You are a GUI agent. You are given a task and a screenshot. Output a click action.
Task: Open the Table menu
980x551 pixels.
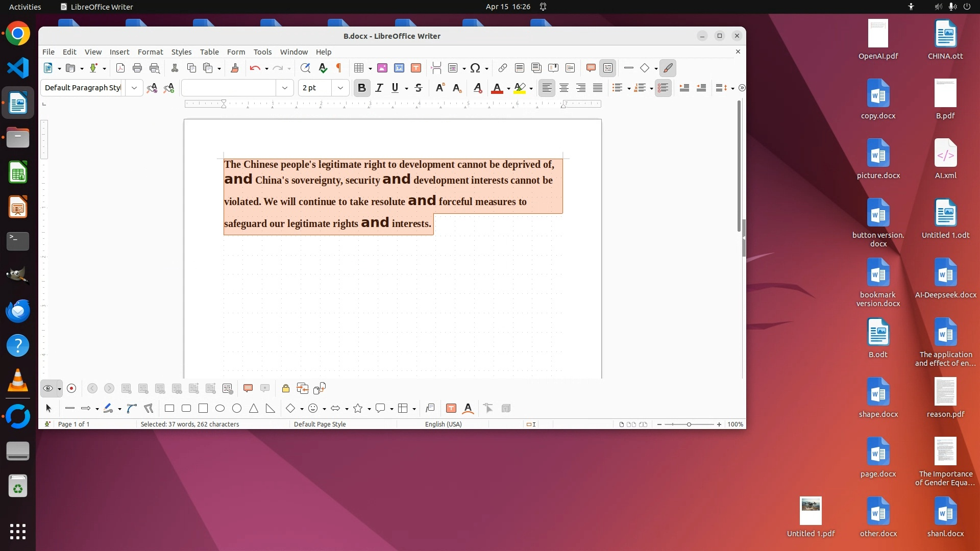point(209,52)
